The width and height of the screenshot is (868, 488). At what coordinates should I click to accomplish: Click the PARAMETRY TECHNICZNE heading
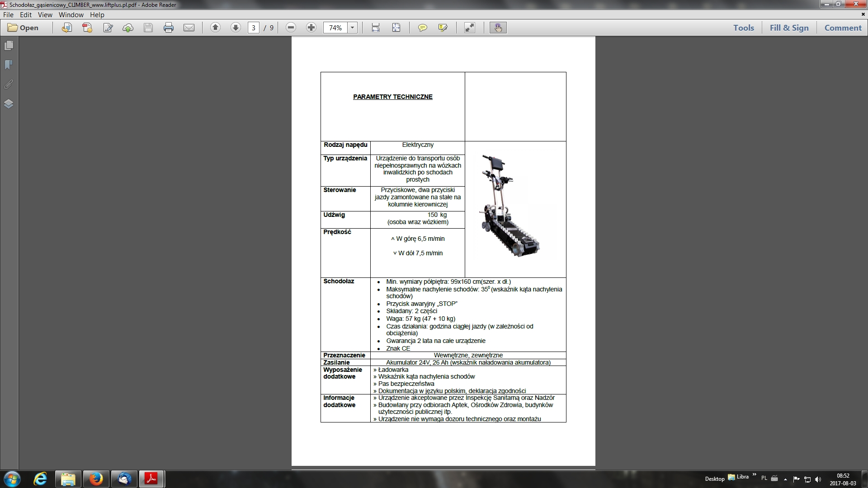(x=393, y=97)
